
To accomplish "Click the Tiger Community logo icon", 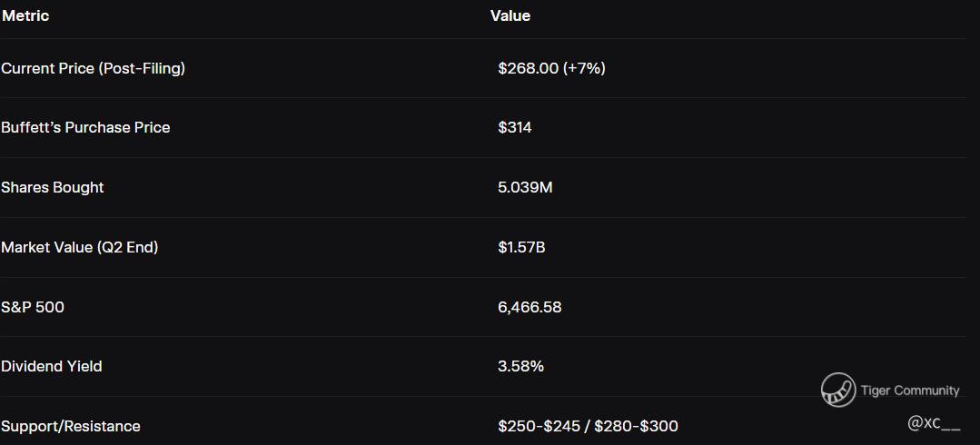I will 837,390.
